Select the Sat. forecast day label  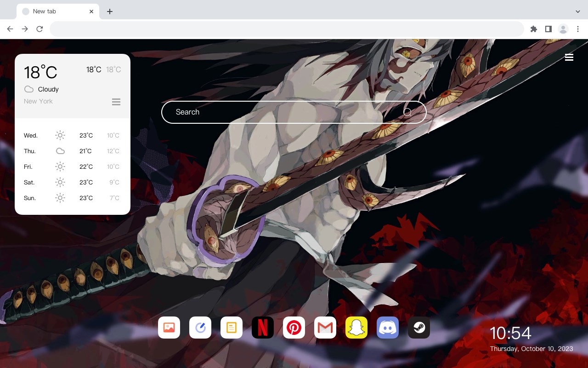(29, 183)
